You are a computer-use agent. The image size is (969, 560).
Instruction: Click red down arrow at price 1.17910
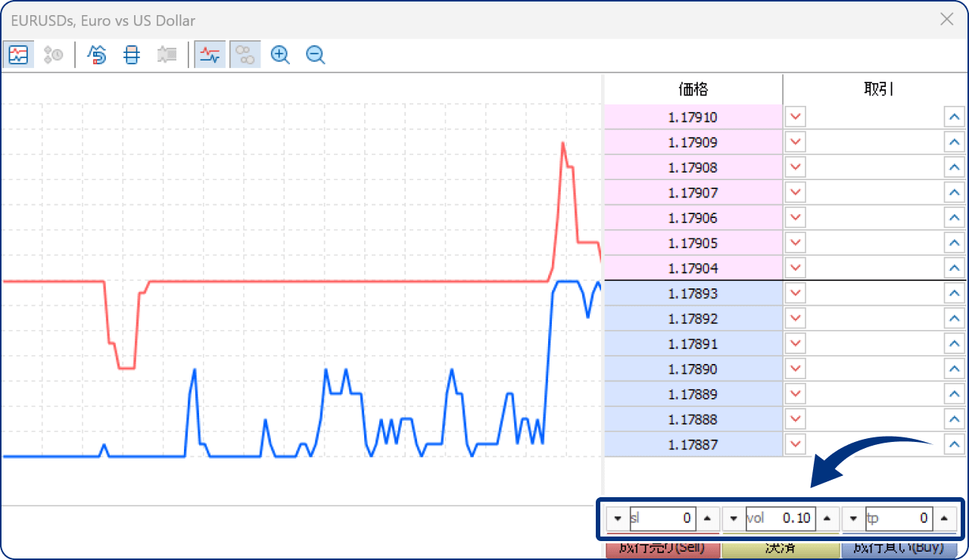point(795,117)
